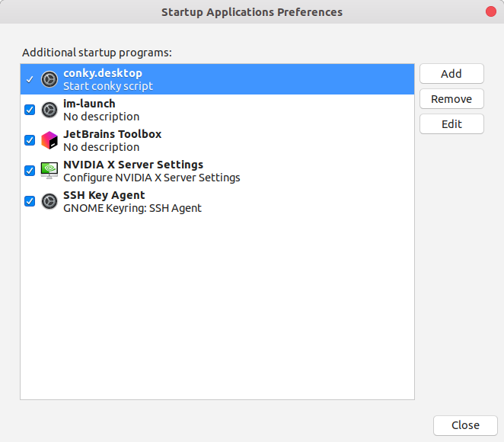Image resolution: width=504 pixels, height=442 pixels.
Task: Uncheck the conky.desktop startup checkbox
Action: point(30,79)
